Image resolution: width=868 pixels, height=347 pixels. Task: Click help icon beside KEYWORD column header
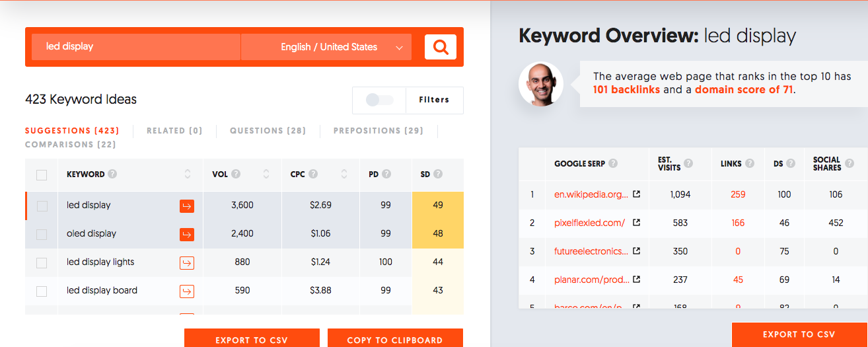pos(113,174)
